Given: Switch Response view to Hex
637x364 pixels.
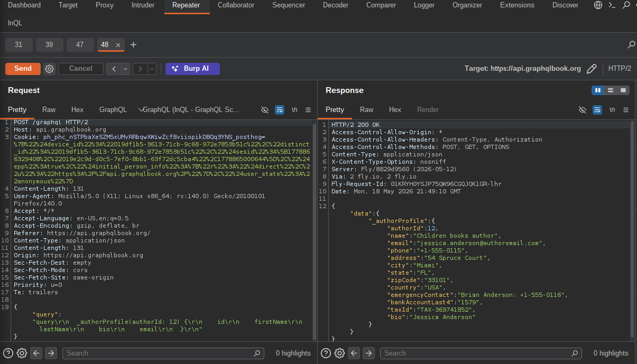Looking at the screenshot, I should (x=395, y=110).
